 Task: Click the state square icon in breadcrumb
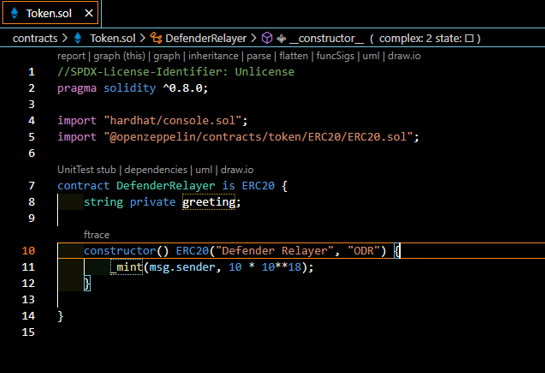pos(469,38)
